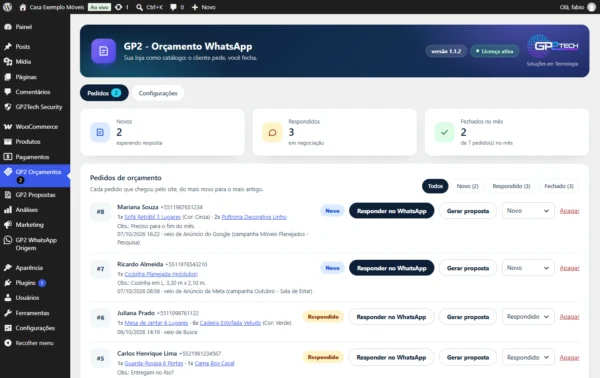Open Cozinha Planejada (módulos) link
This screenshot has width=600, height=378.
pyautogui.click(x=161, y=274)
